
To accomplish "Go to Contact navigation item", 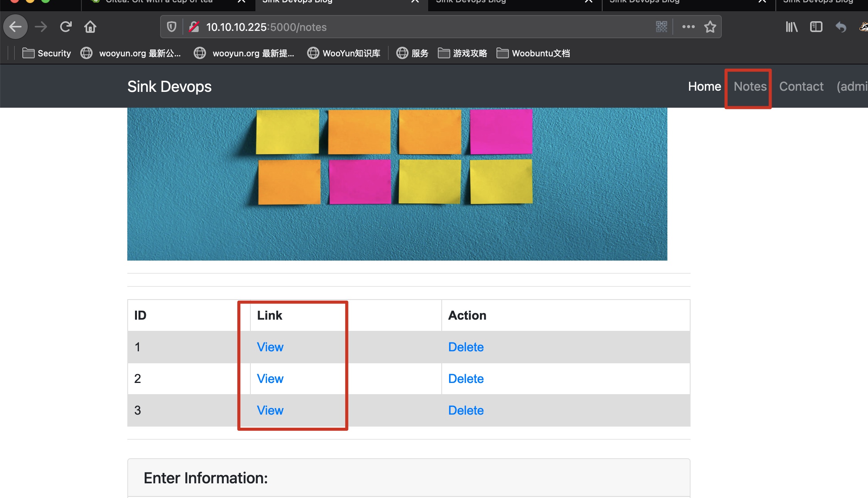I will 801,86.
